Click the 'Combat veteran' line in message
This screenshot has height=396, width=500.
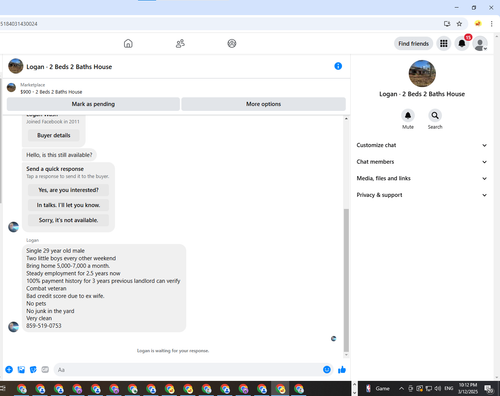[x=46, y=288]
